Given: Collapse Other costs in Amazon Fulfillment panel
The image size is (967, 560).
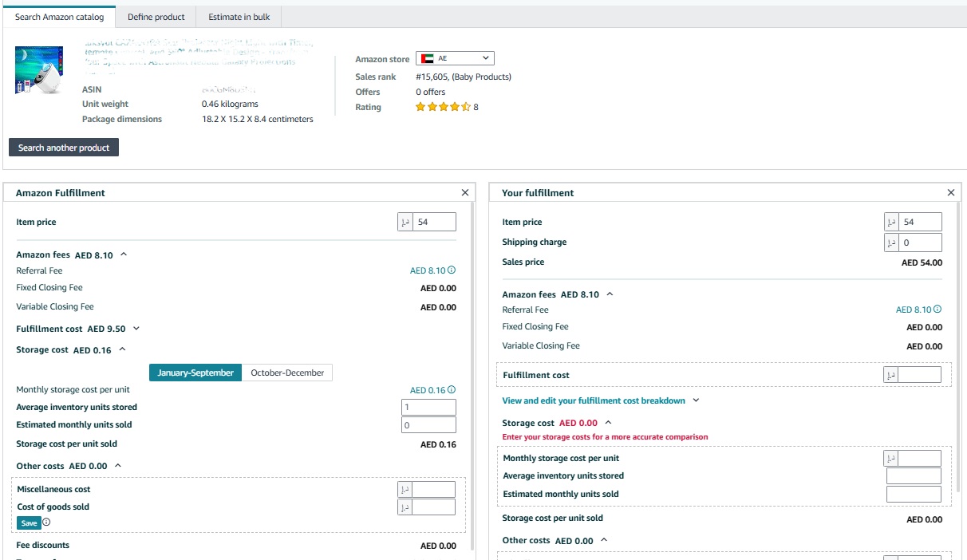Looking at the screenshot, I should click(x=117, y=466).
